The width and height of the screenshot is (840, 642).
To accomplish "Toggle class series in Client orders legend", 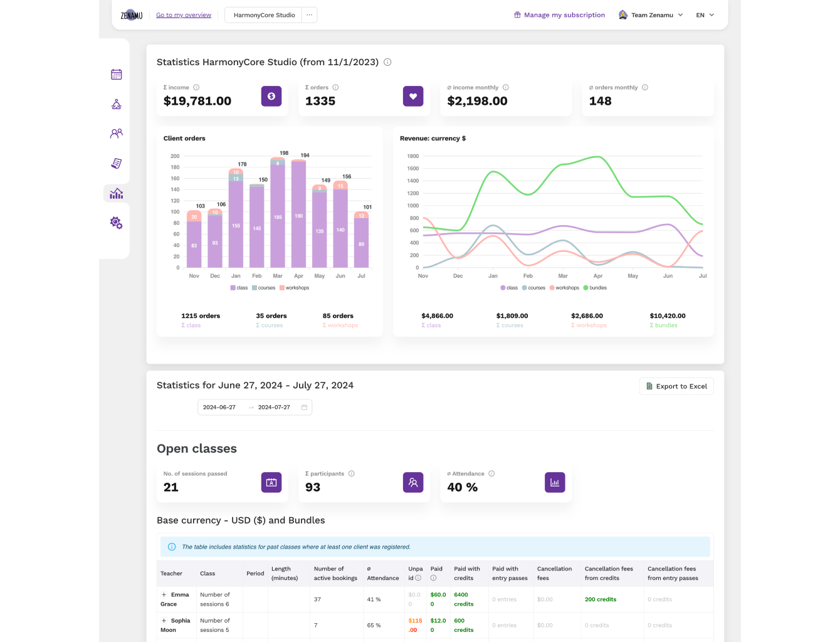I will click(239, 288).
